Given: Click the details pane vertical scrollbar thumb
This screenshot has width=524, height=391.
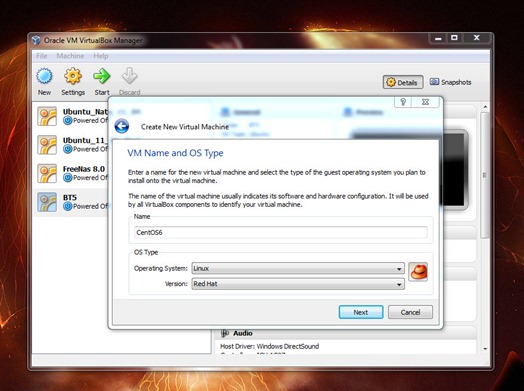Looking at the screenshot, I should 485,175.
